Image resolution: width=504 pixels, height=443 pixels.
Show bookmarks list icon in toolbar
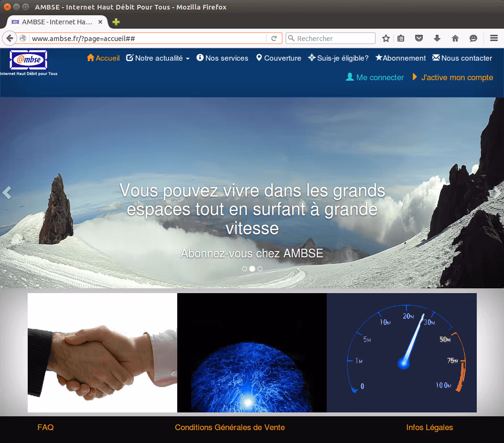(x=401, y=39)
